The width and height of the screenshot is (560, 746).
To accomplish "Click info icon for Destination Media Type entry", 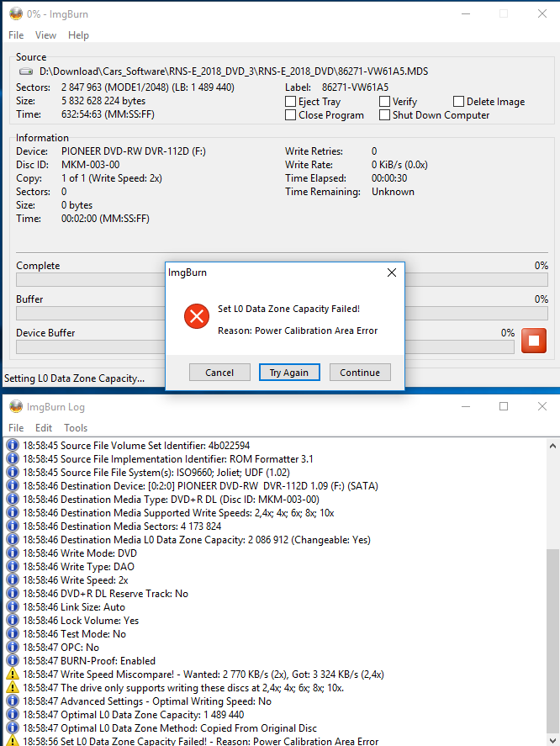I will click(13, 499).
